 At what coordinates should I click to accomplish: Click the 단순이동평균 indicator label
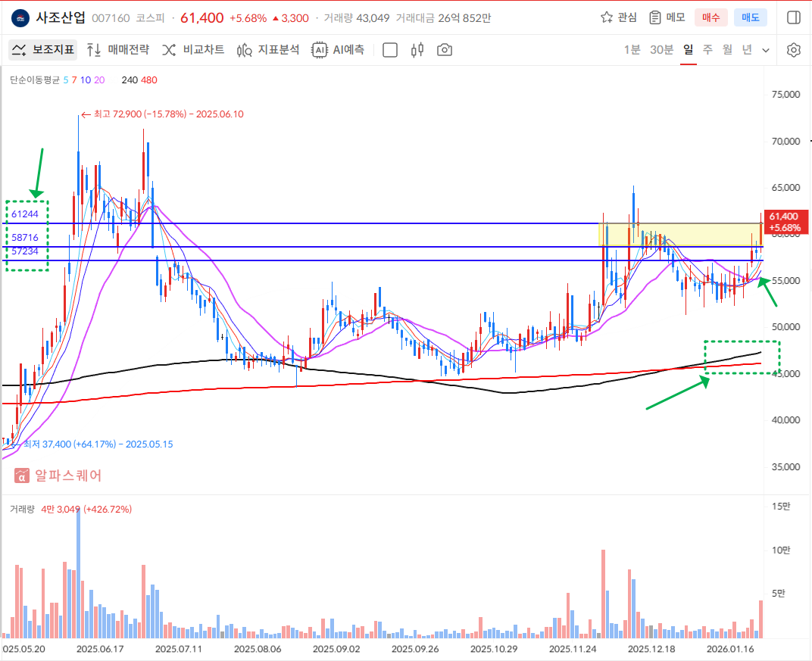[34, 80]
